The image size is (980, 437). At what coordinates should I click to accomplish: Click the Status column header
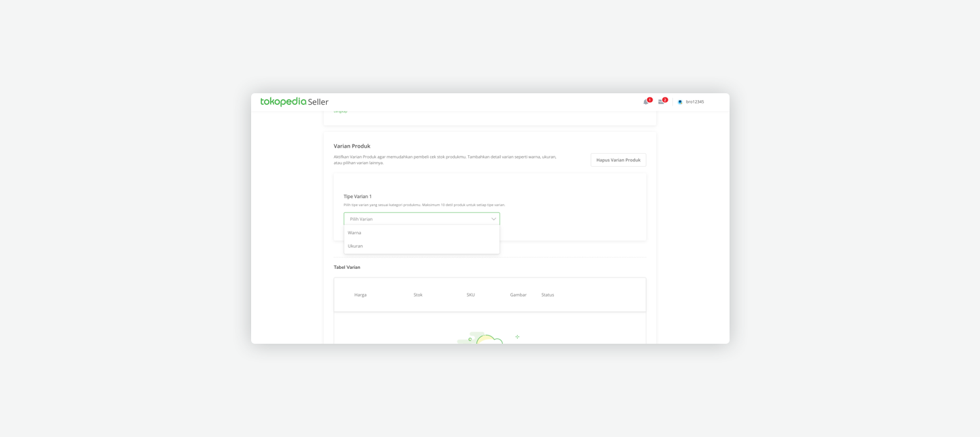[x=547, y=295]
